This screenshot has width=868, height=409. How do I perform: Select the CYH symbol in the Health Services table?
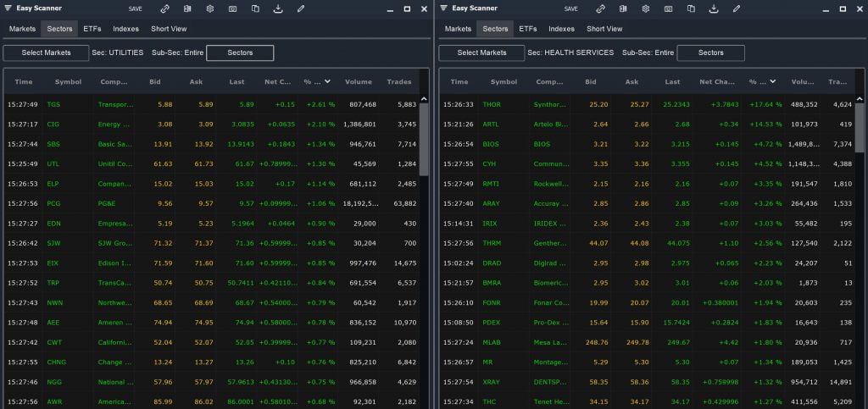(x=489, y=164)
